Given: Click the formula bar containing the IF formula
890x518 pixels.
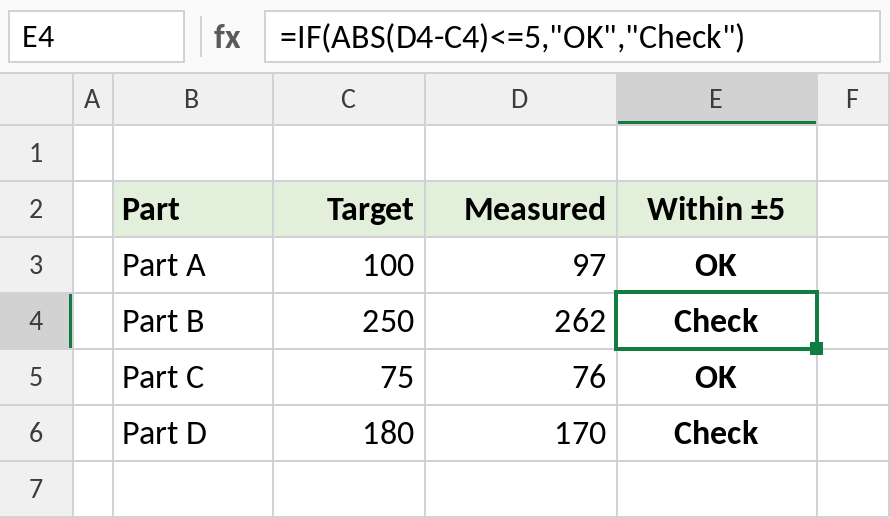Looking at the screenshot, I should (x=572, y=37).
